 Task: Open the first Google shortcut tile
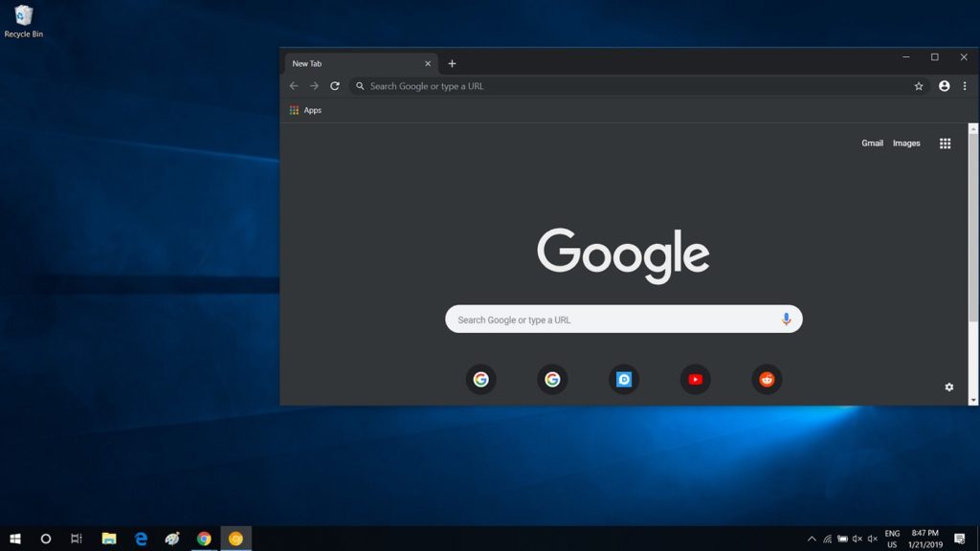tap(480, 379)
